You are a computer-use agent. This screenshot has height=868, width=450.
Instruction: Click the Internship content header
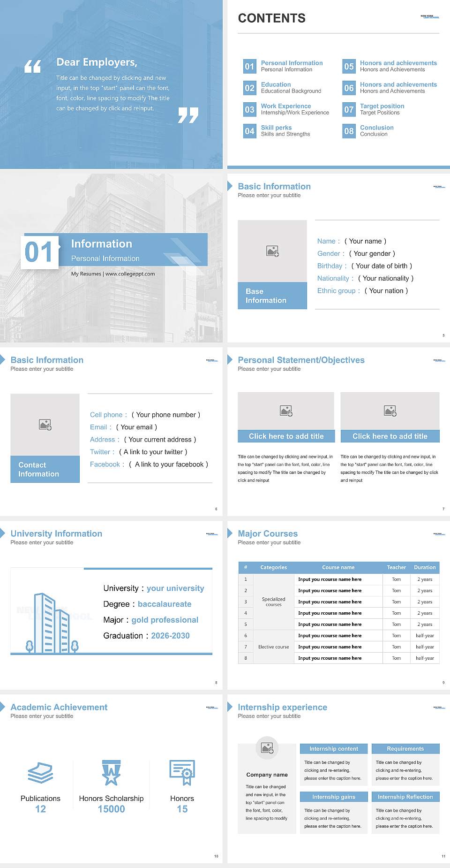334,749
